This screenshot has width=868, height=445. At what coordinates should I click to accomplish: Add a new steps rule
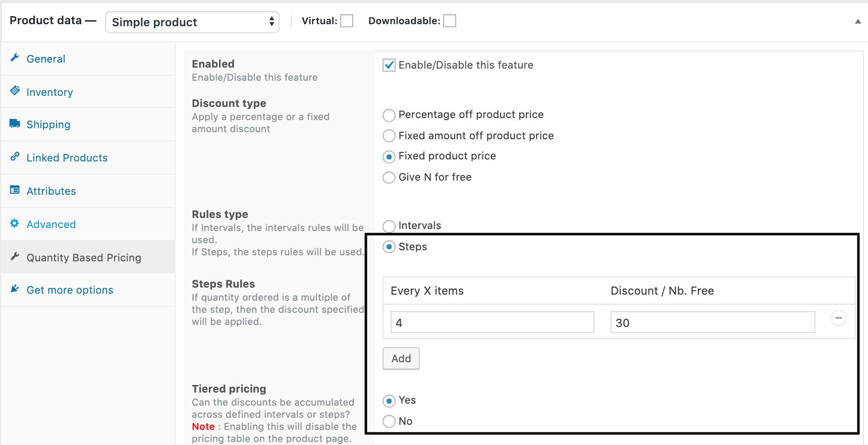coord(401,358)
